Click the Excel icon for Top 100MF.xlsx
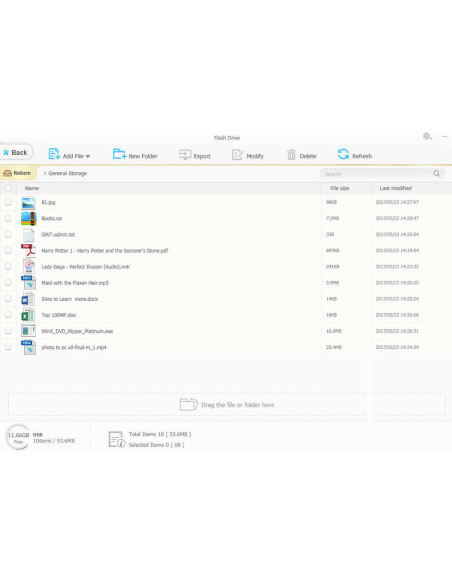Image resolution: width=452 pixels, height=584 pixels. click(28, 315)
